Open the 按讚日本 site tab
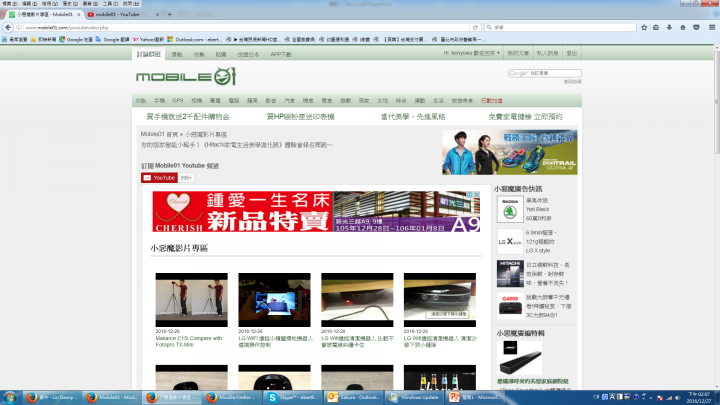This screenshot has width=720, height=405. pos(248,54)
